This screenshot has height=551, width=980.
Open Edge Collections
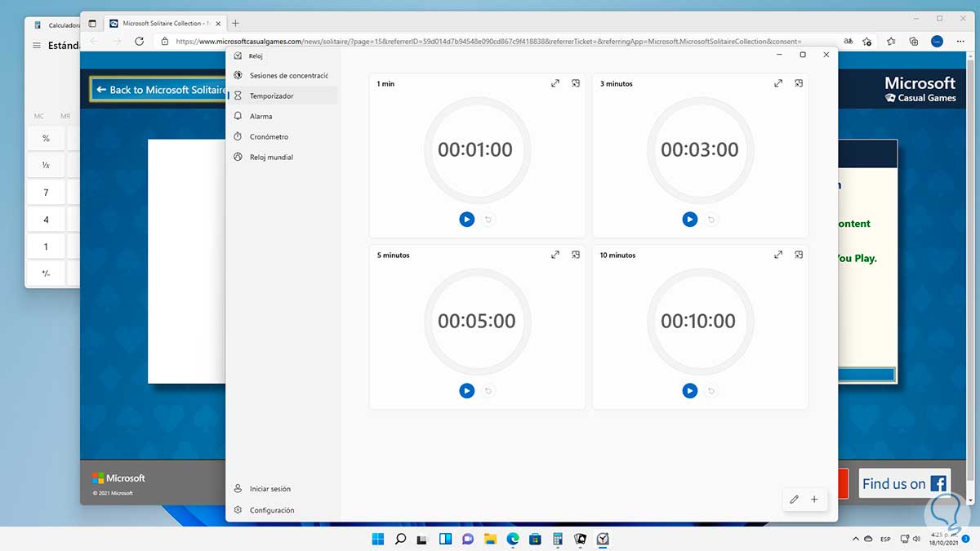(x=914, y=41)
